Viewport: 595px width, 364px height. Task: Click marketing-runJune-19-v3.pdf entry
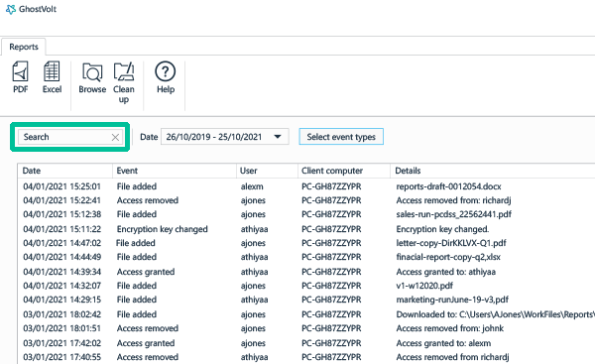(x=452, y=300)
